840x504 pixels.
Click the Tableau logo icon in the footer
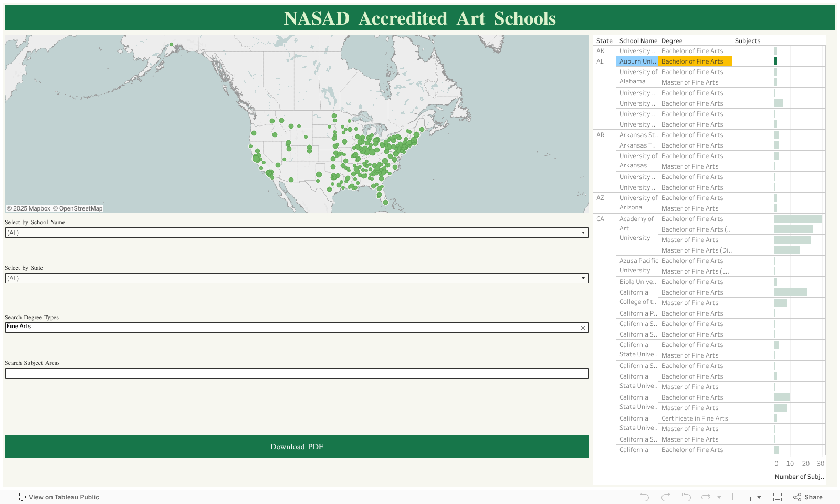pyautogui.click(x=22, y=497)
